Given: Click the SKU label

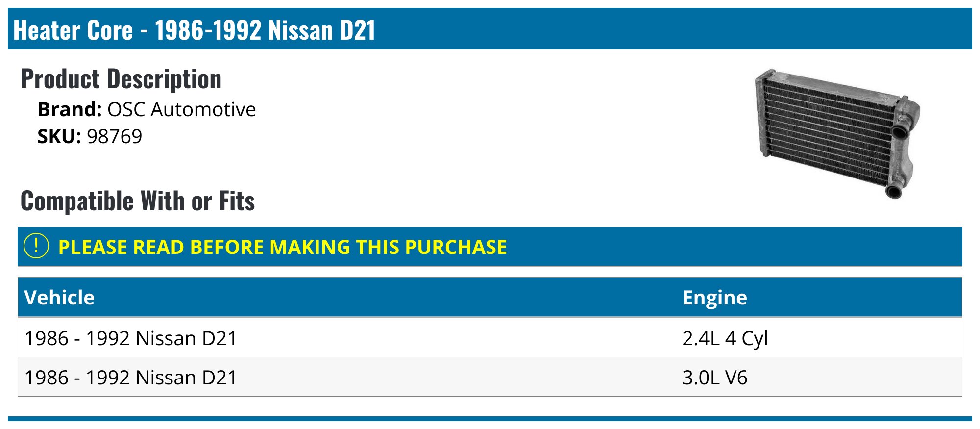Looking at the screenshot, I should point(59,136).
